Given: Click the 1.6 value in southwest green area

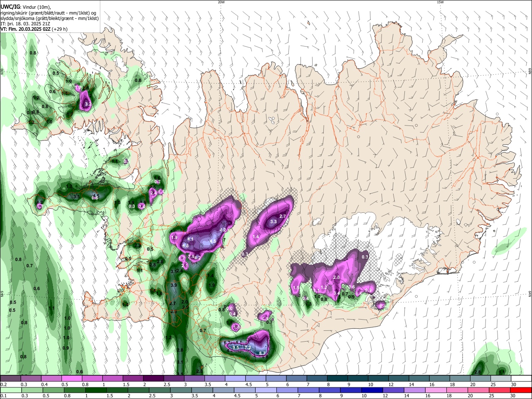Looking at the screenshot, I should click(x=159, y=293).
